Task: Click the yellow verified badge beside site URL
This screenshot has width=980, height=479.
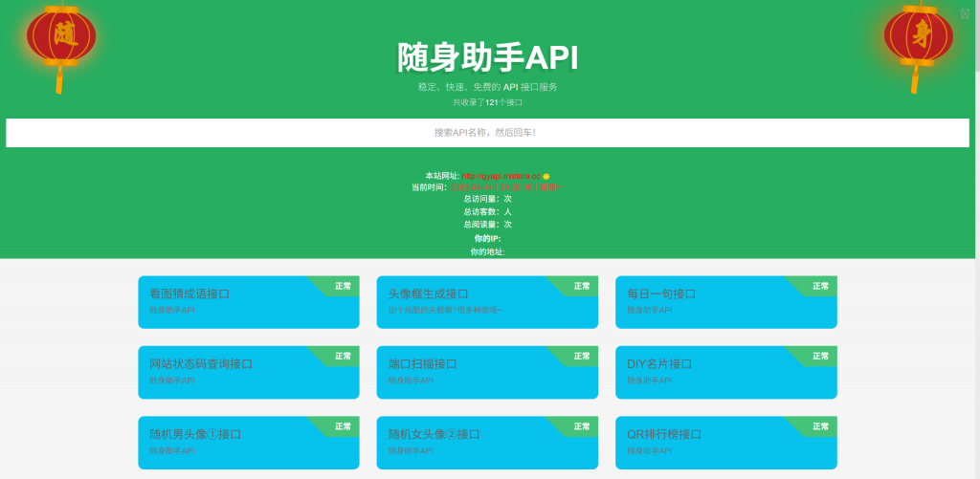Action: click(x=546, y=176)
